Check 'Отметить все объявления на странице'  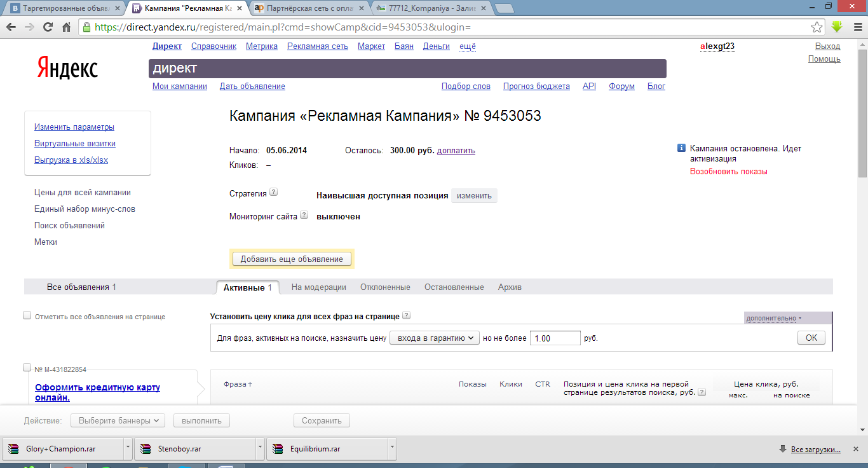[x=27, y=315]
